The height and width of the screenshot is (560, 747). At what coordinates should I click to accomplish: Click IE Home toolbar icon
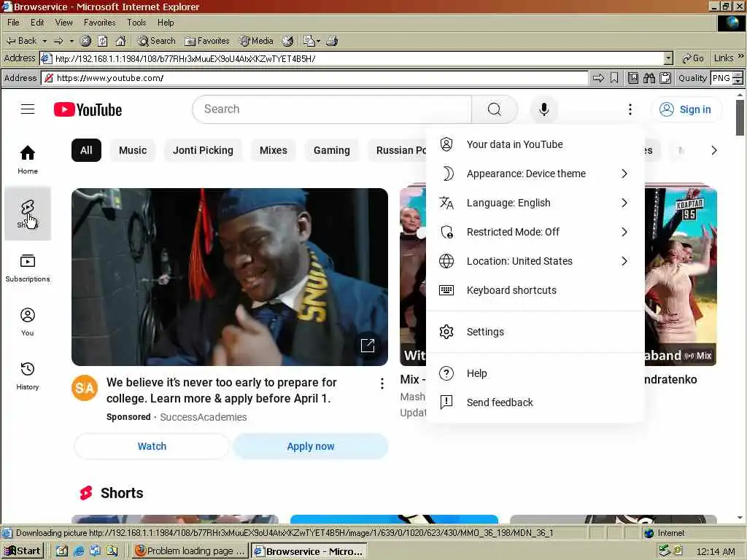tap(120, 41)
